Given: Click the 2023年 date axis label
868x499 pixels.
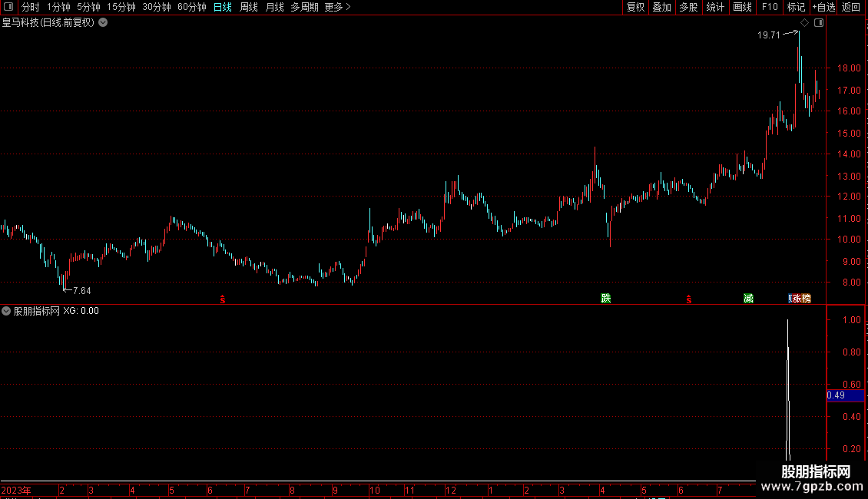Looking at the screenshot, I should click(x=16, y=490).
